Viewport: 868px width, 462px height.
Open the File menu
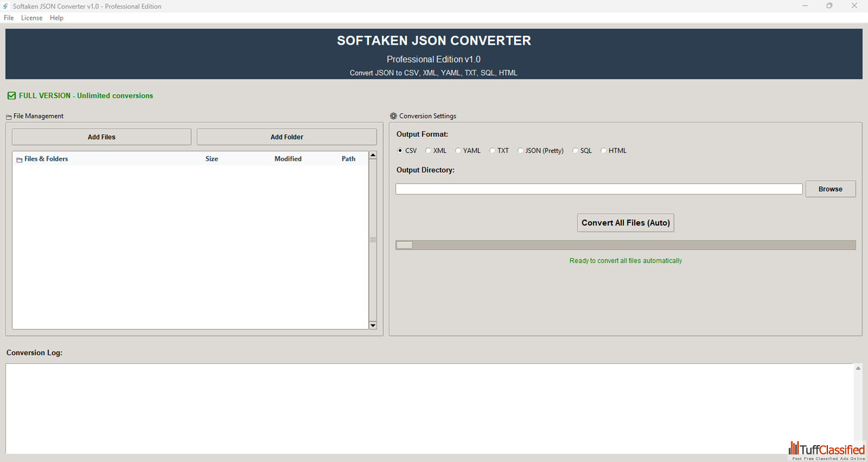click(9, 18)
